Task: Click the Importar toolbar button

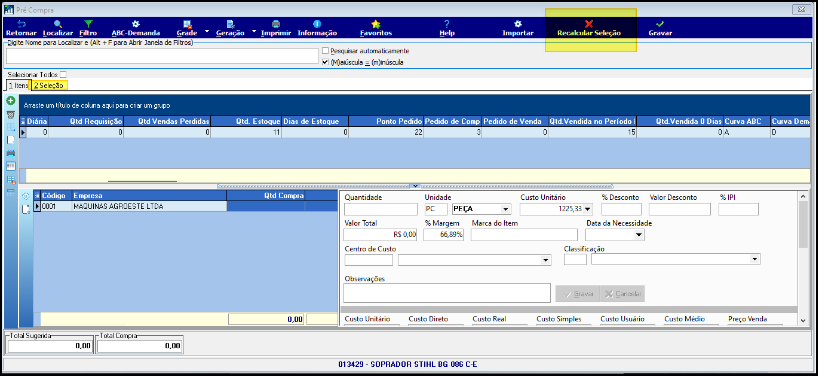Action: pos(518,28)
